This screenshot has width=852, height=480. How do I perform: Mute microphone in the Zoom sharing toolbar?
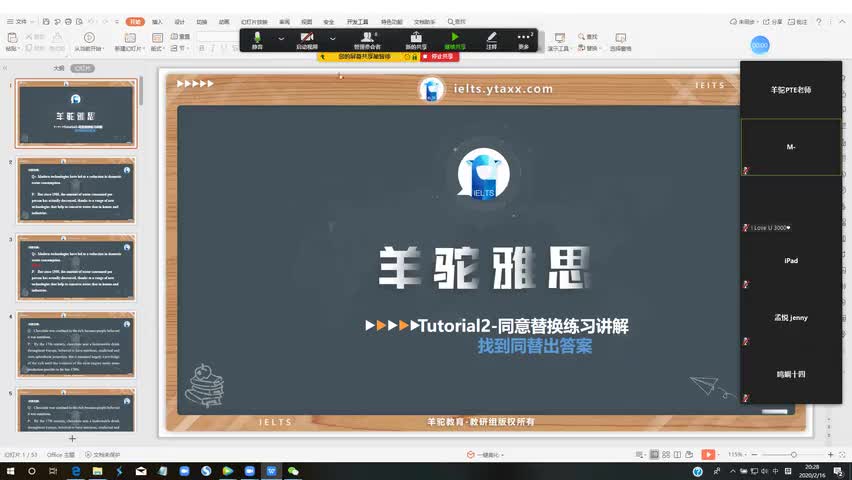(x=257, y=40)
